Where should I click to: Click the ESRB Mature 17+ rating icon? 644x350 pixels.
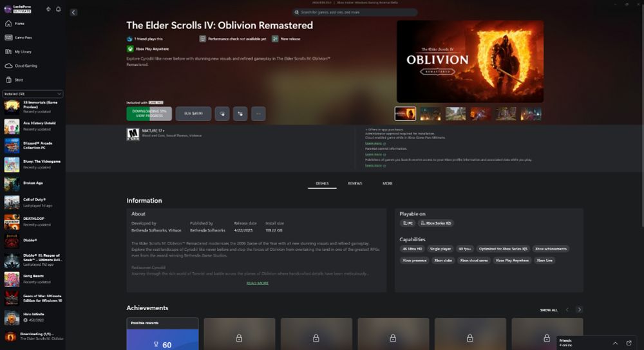[x=133, y=134]
